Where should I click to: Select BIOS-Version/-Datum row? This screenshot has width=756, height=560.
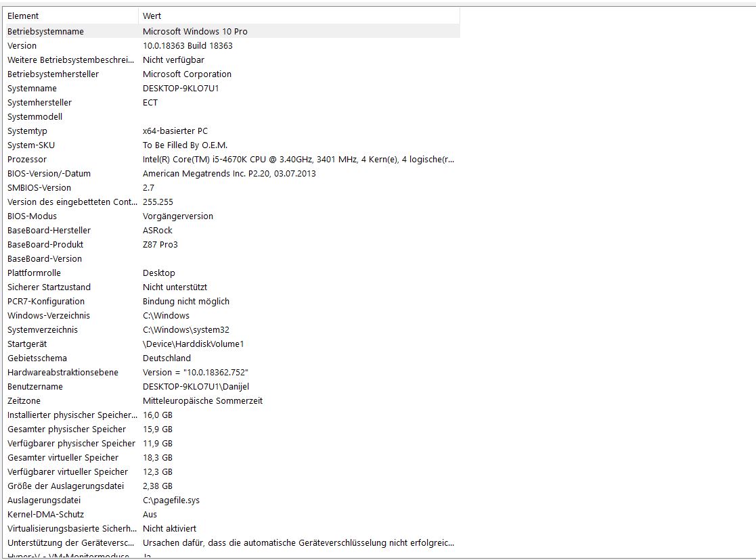click(x=232, y=174)
